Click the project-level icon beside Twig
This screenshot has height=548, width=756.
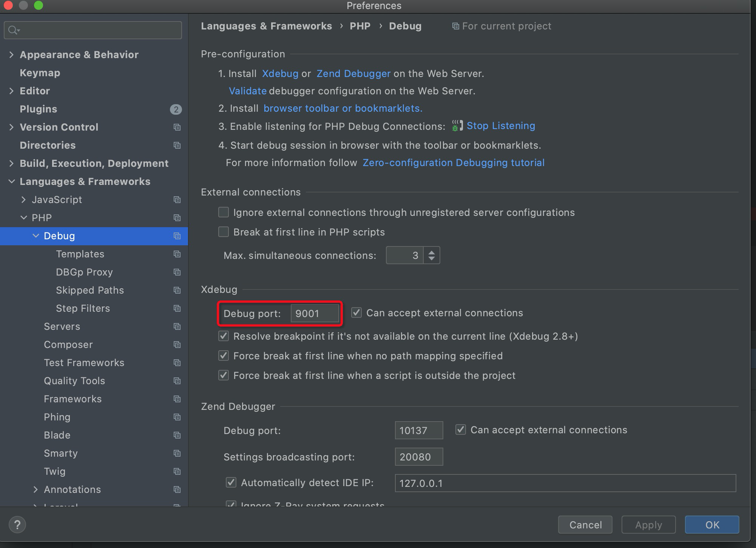click(177, 471)
